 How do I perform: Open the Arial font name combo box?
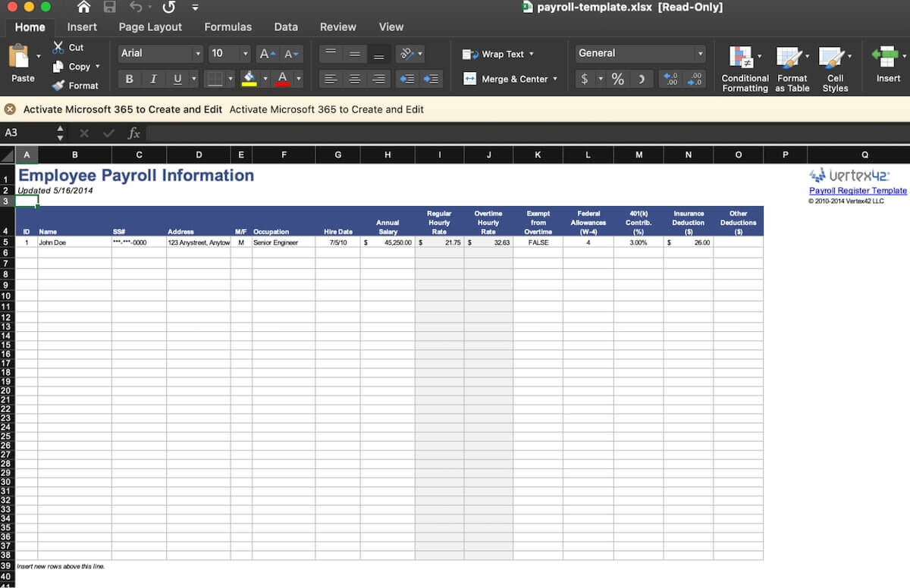coord(160,53)
